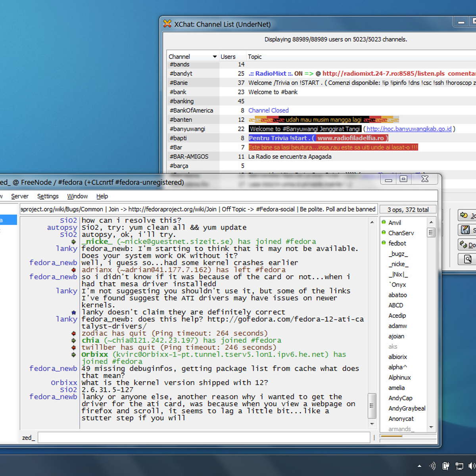Click the user list scroll-down arrow
The width and height of the screenshot is (476, 476).
point(431,427)
